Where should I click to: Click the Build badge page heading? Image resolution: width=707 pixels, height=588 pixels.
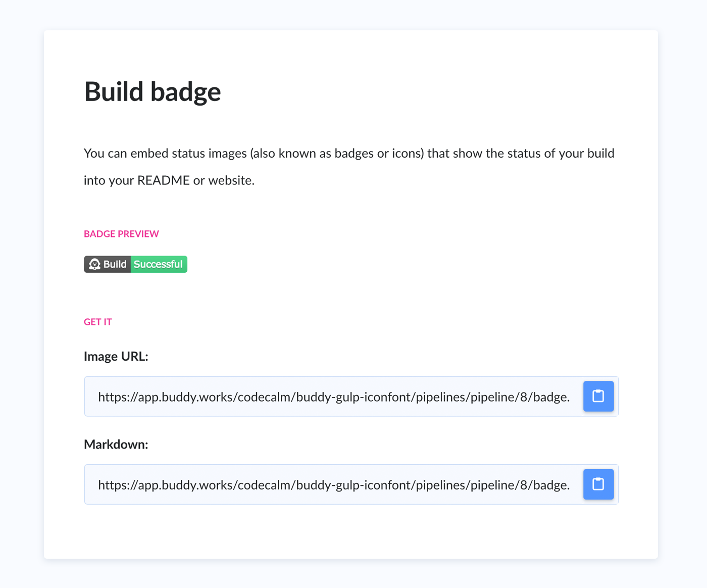(x=153, y=91)
